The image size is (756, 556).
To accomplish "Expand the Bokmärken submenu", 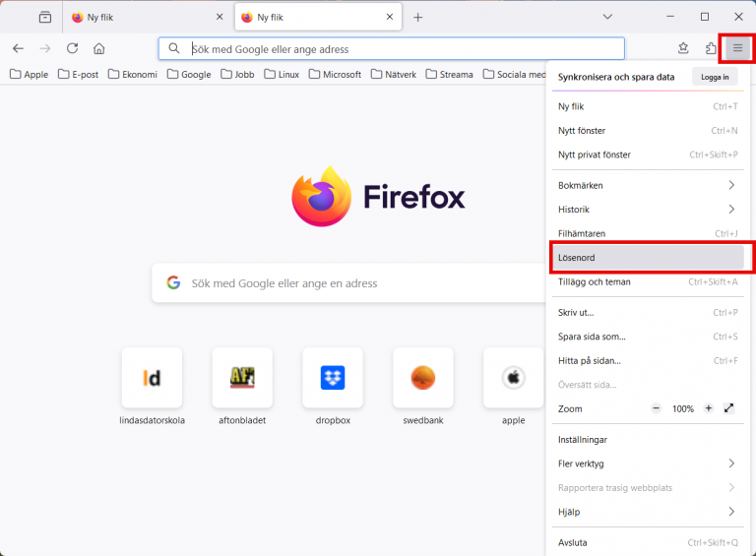I will (x=645, y=185).
